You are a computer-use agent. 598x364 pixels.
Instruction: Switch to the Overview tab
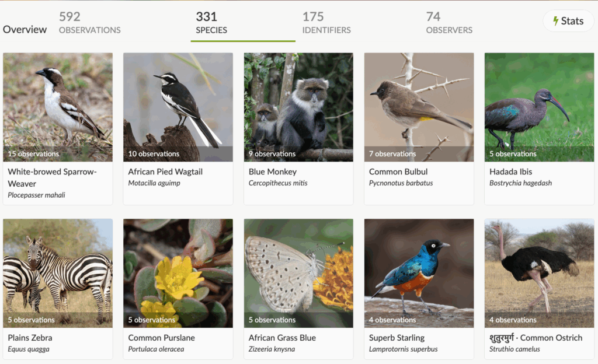[25, 29]
